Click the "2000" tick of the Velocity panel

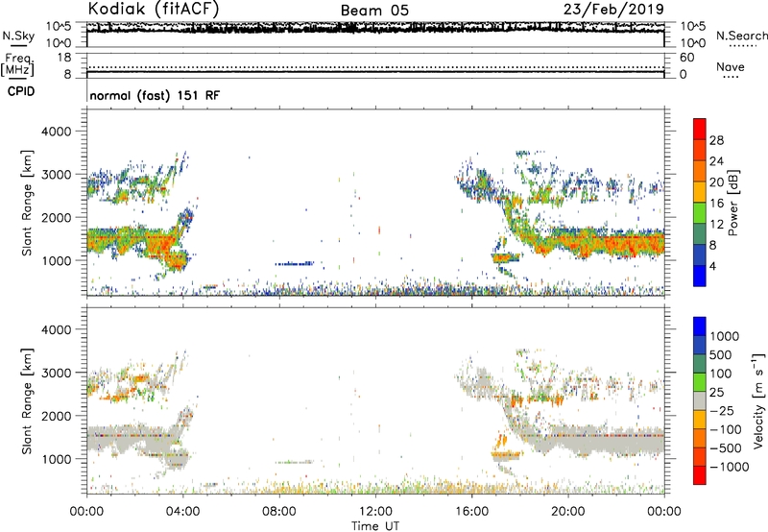pyautogui.click(x=56, y=416)
